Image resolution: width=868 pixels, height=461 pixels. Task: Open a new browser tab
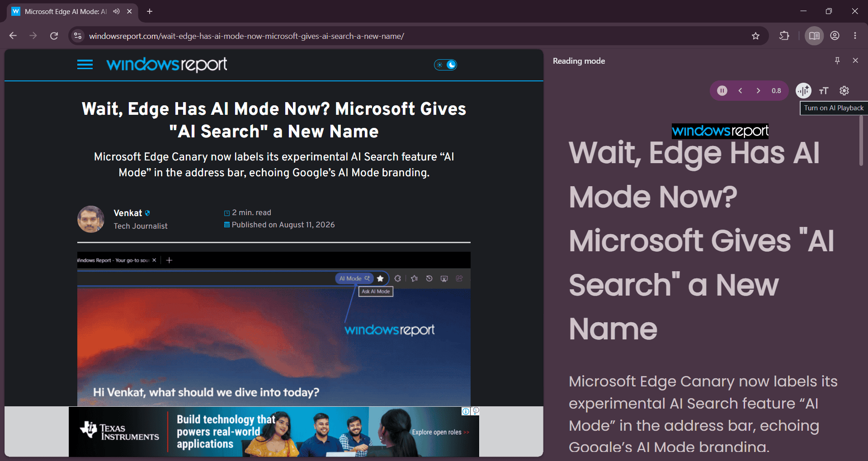(x=150, y=11)
